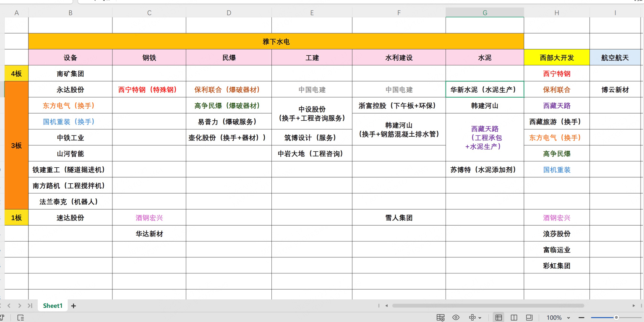Select column B header
The height and width of the screenshot is (322, 644).
click(x=70, y=13)
